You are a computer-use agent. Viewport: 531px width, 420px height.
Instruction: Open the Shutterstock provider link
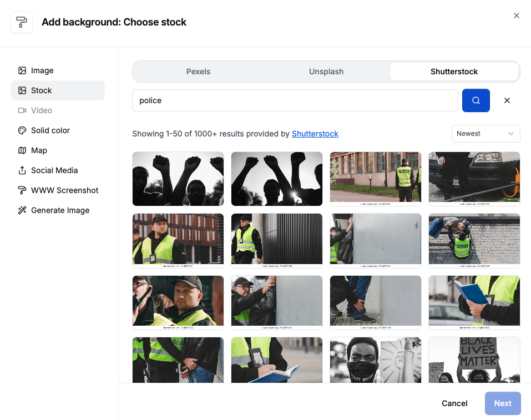(x=315, y=134)
